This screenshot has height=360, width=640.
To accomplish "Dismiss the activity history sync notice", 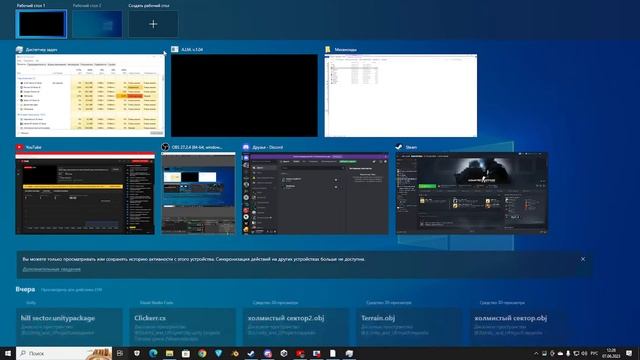I will tap(583, 259).
